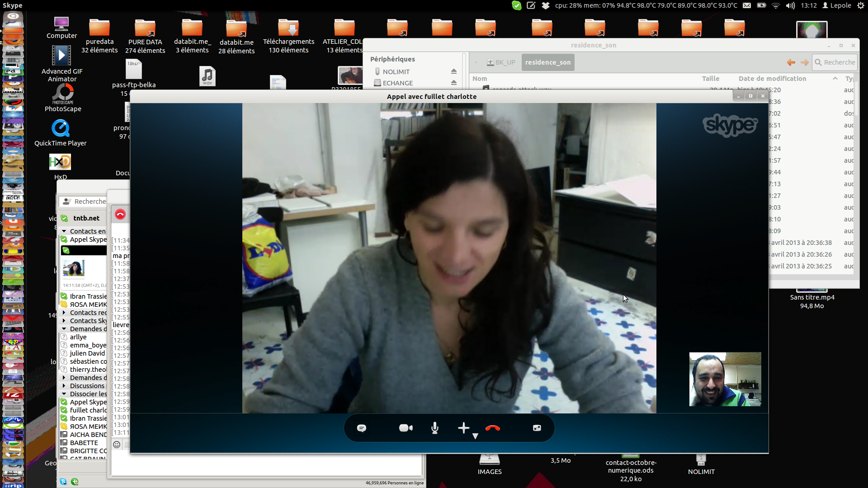This screenshot has height=488, width=868.
Task: Open the BK_UP breadcrumb in file manager
Action: 501,62
